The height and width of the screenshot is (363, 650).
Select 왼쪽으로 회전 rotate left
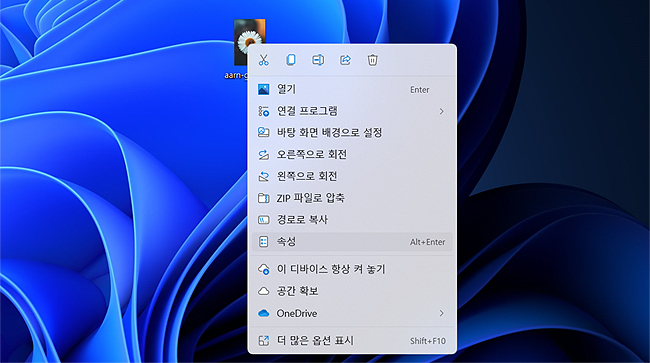click(352, 176)
